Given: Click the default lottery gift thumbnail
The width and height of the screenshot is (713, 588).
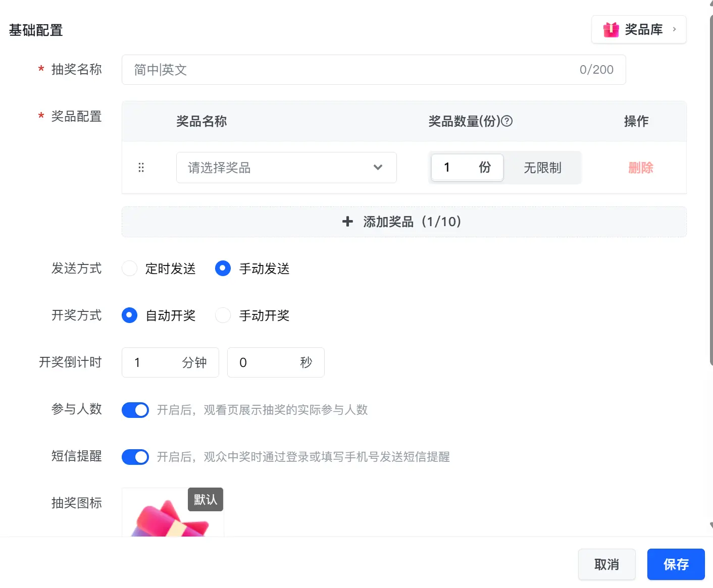Looking at the screenshot, I should pyautogui.click(x=173, y=512).
